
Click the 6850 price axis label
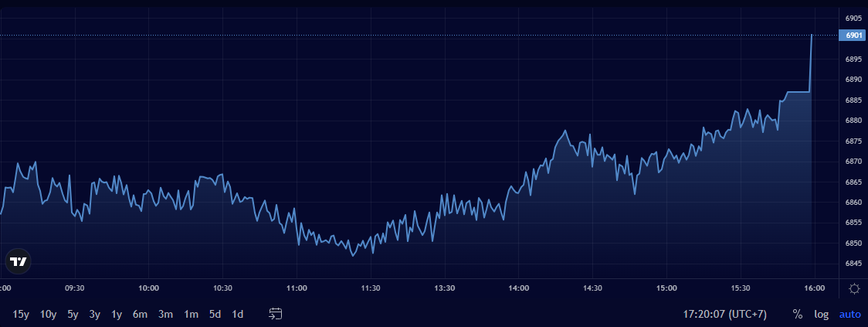pos(853,244)
